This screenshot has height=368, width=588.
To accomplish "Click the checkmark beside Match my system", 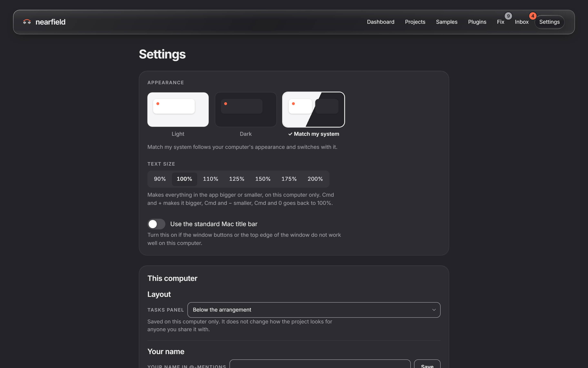I will pyautogui.click(x=290, y=134).
